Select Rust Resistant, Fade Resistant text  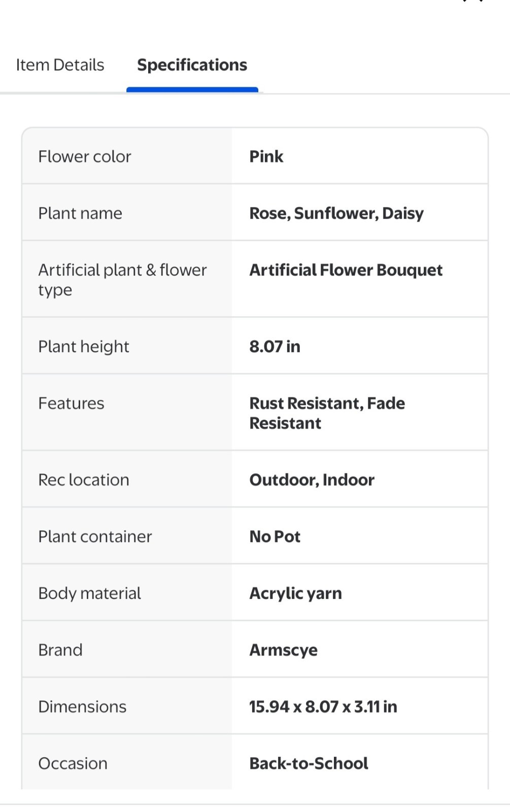tap(327, 413)
